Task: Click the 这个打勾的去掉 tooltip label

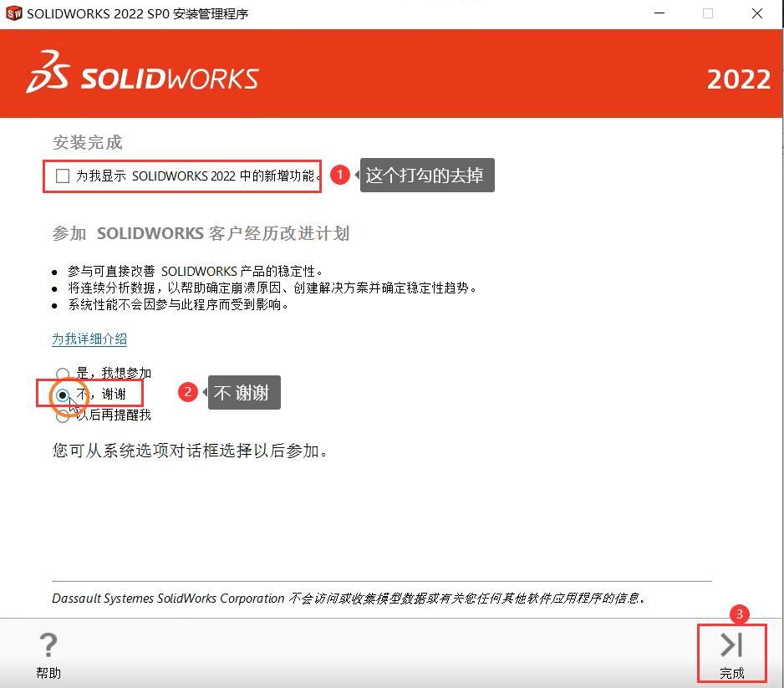Action: coord(426,175)
